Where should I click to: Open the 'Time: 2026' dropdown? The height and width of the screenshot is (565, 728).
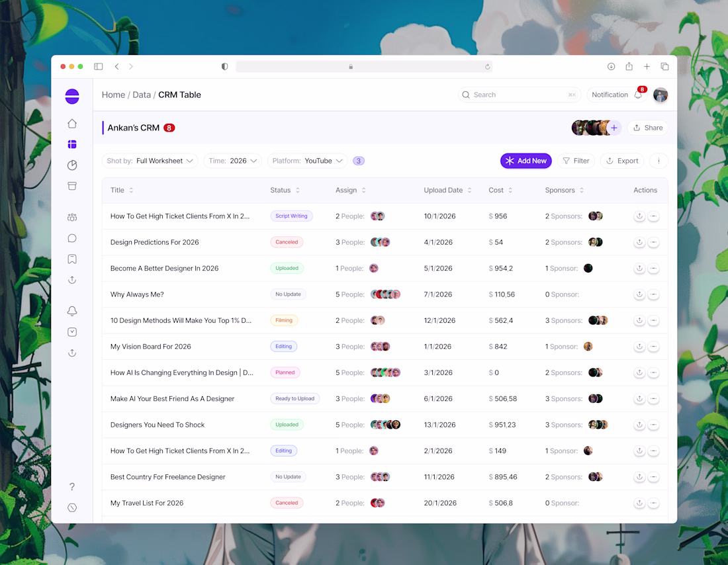coord(232,161)
